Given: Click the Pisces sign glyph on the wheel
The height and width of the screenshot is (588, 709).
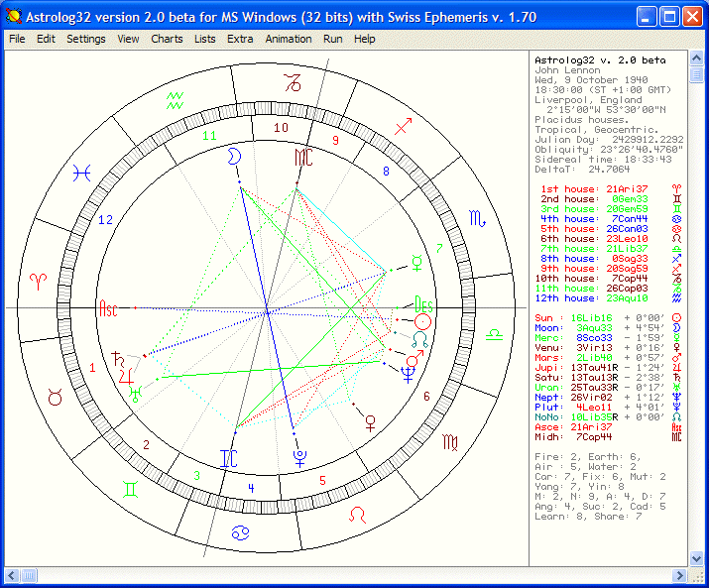Looking at the screenshot, I should point(82,173).
